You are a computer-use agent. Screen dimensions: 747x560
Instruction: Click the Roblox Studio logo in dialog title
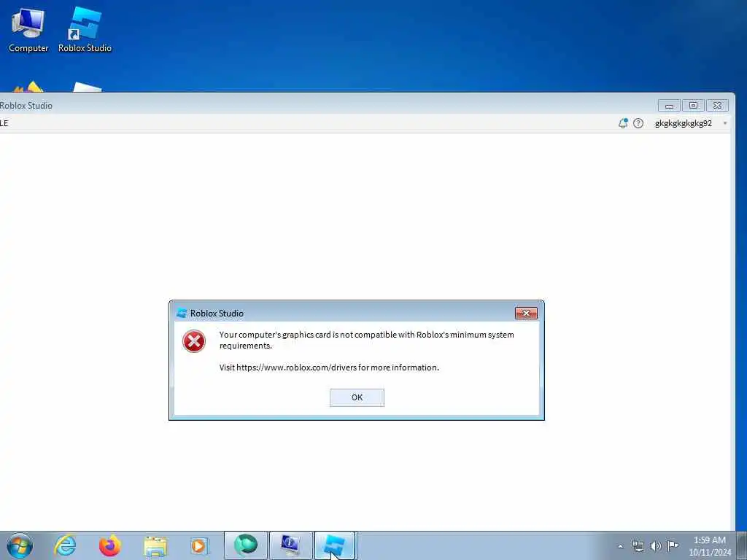pyautogui.click(x=182, y=313)
